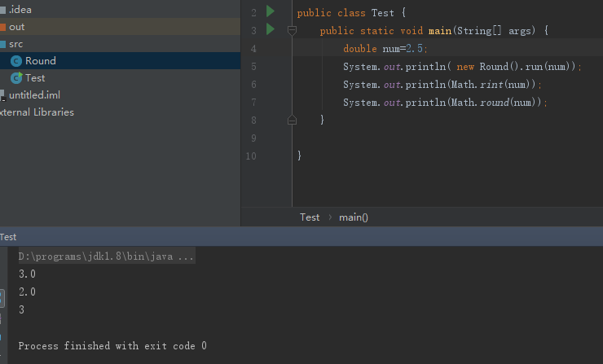The height and width of the screenshot is (364, 603).
Task: Click 'main' method name in signature
Action: pos(440,31)
